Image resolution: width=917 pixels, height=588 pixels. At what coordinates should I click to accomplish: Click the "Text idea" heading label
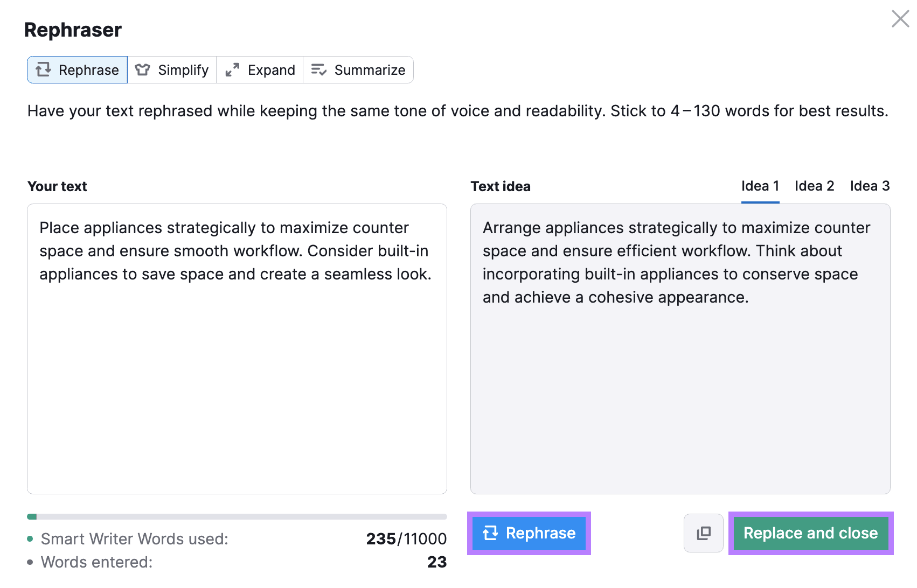tap(501, 187)
